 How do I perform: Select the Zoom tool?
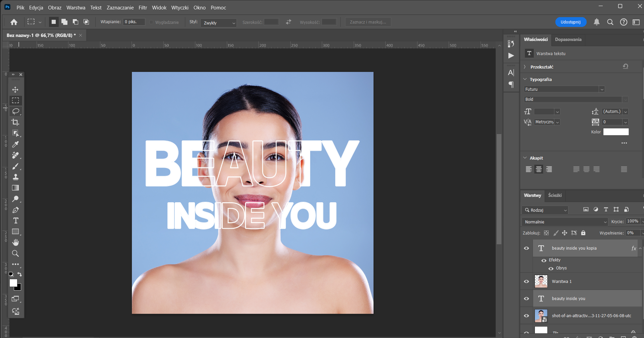[15, 253]
